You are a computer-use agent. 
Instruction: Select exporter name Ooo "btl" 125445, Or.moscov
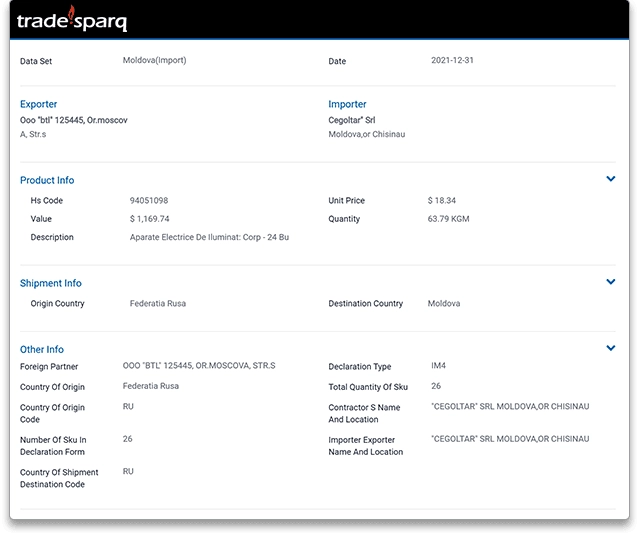pos(74,120)
